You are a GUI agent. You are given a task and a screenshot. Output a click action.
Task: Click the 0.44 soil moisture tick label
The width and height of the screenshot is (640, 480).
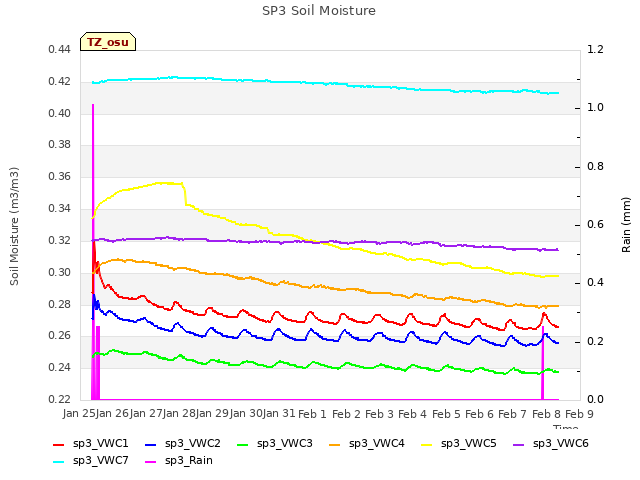(x=60, y=49)
